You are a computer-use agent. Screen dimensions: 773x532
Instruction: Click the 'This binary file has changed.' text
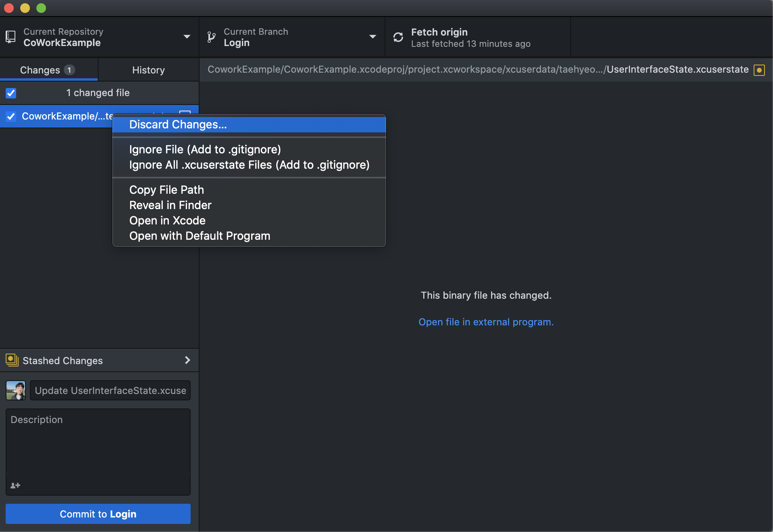(x=486, y=295)
